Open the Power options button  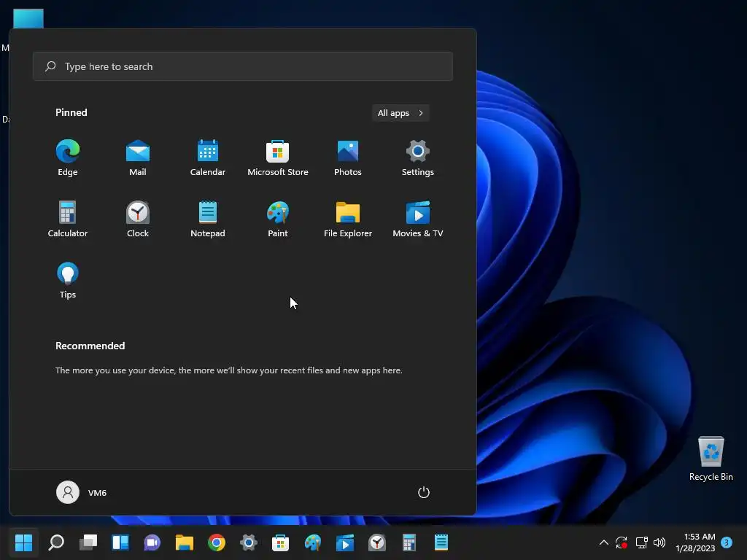(x=424, y=492)
